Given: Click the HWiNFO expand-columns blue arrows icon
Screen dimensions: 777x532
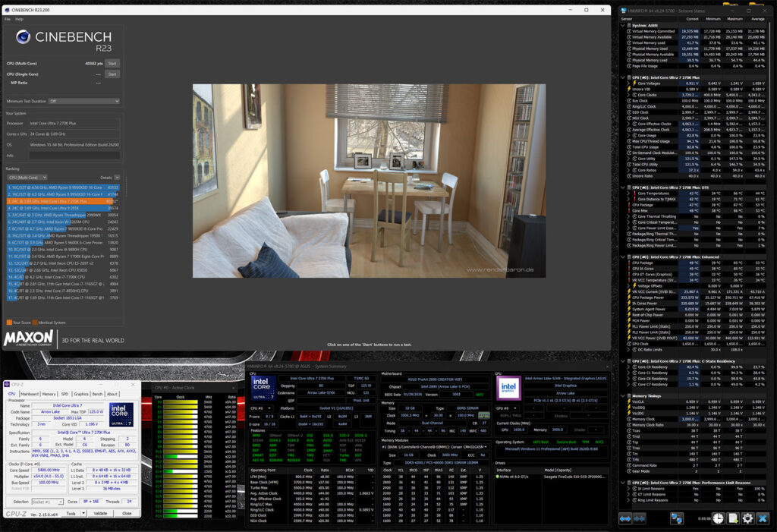Looking at the screenshot, I should (625, 518).
